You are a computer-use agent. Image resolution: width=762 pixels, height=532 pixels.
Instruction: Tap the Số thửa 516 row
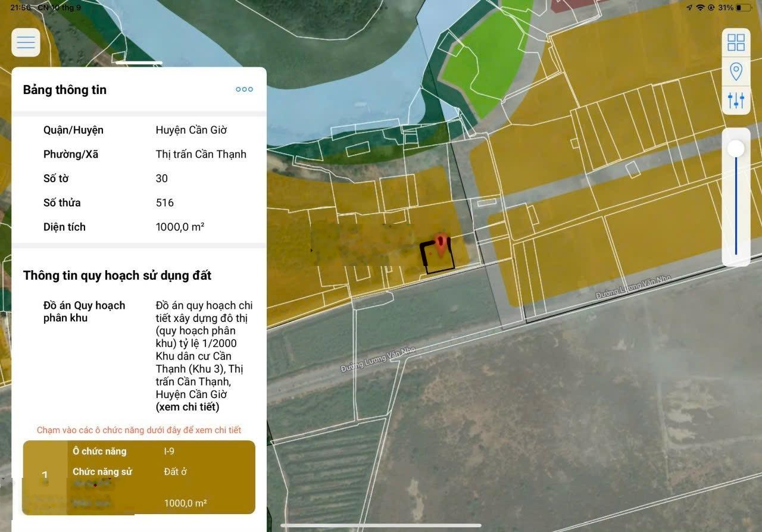139,202
